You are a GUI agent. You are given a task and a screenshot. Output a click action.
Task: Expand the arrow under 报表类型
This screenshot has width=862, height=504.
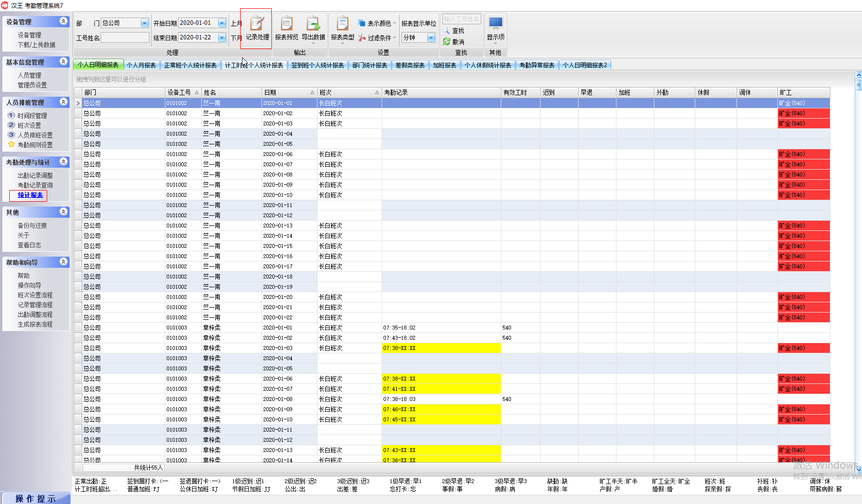tap(342, 43)
